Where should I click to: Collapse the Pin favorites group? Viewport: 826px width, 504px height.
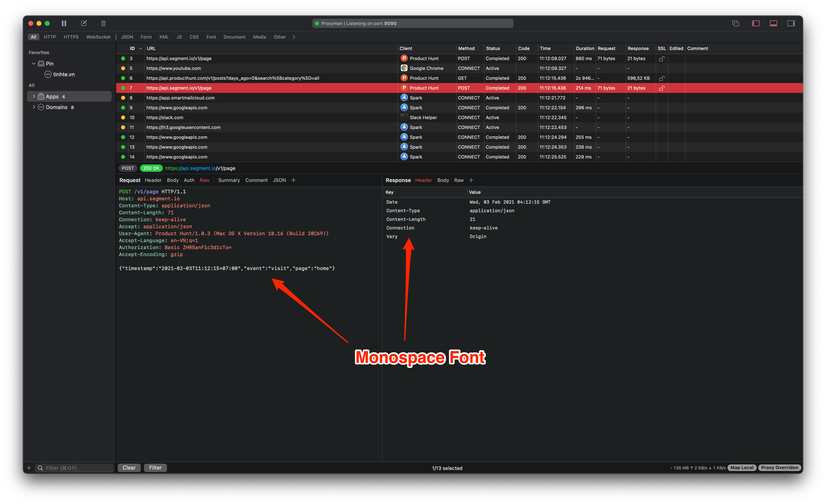click(33, 64)
